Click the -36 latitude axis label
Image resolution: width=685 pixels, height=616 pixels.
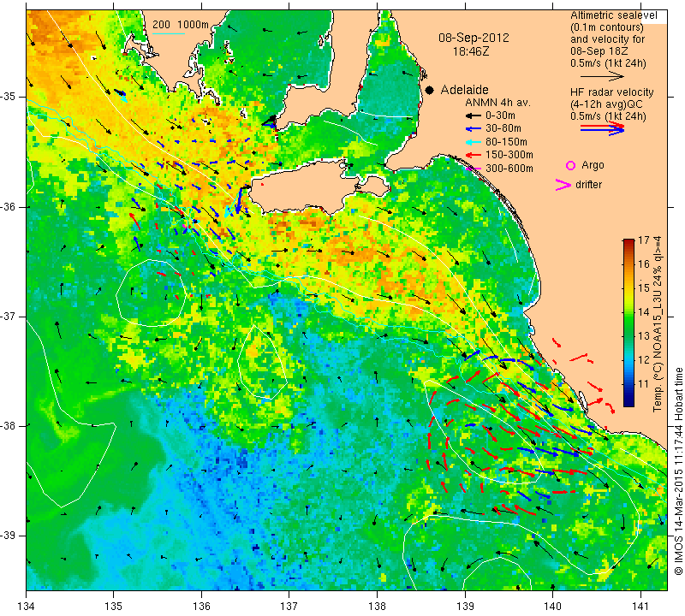point(9,206)
